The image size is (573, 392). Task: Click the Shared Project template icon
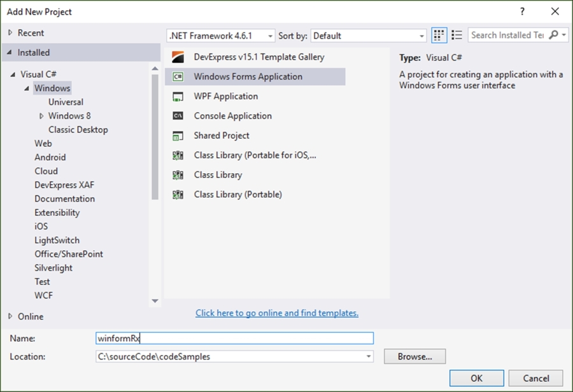pyautogui.click(x=178, y=136)
